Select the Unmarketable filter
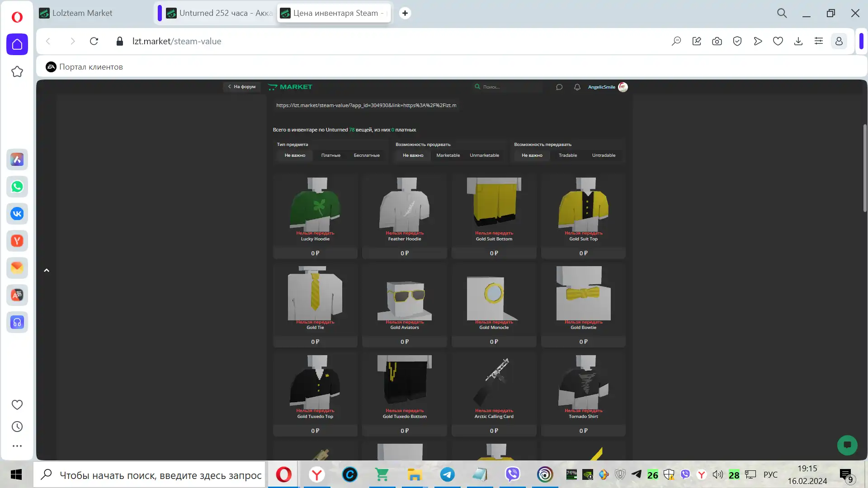 point(484,155)
